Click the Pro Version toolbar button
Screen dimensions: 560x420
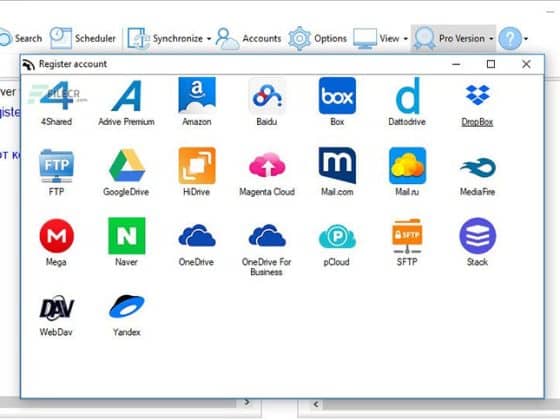(x=449, y=38)
